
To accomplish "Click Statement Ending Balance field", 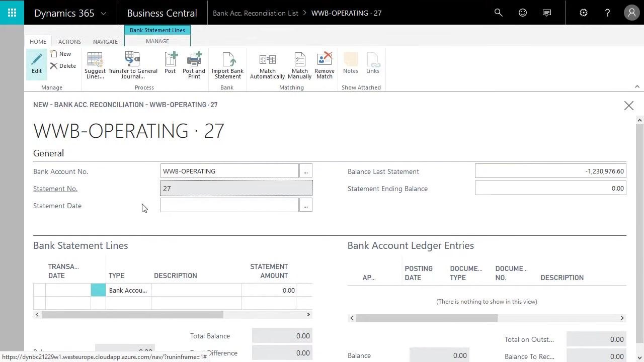I will 550,189.
